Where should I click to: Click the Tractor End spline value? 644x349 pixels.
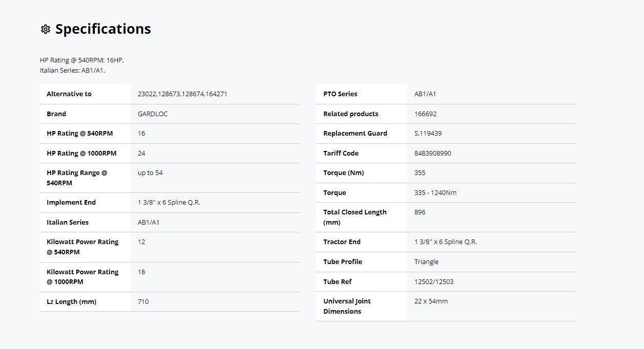445,242
